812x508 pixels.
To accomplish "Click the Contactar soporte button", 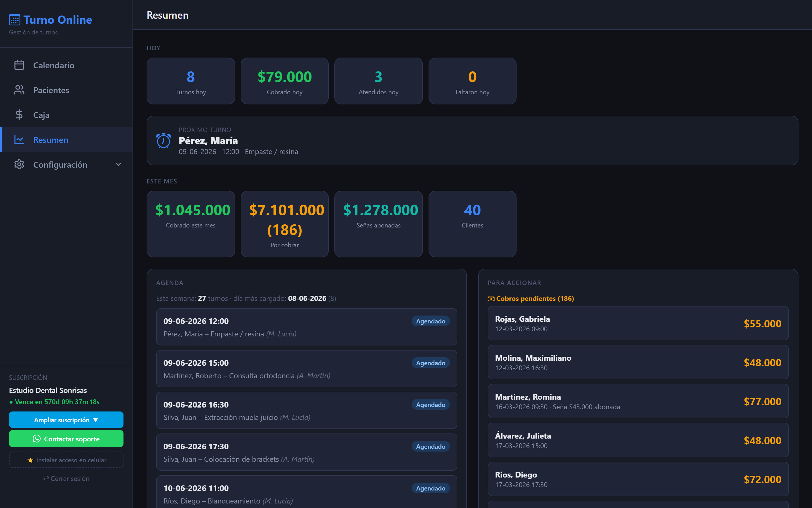I will pyautogui.click(x=66, y=439).
